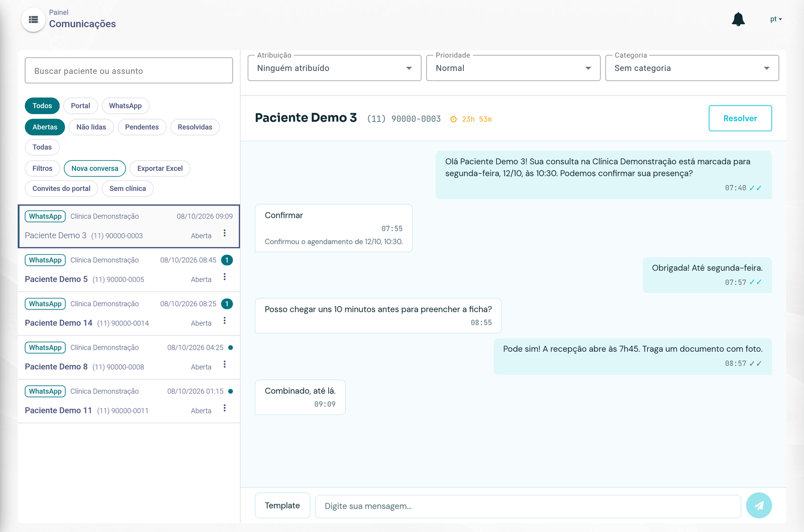Toggle the Não lidas filter chip
Screen dimensions: 804x532
[91, 127]
